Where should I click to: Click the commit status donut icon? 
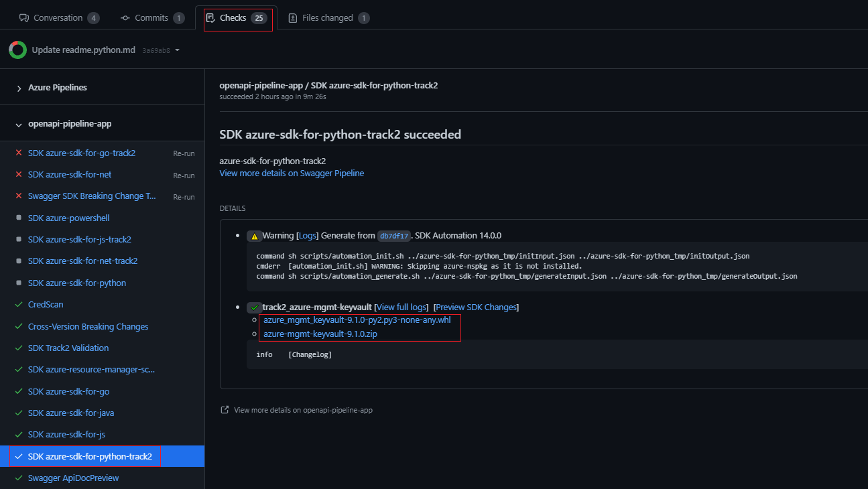point(17,50)
